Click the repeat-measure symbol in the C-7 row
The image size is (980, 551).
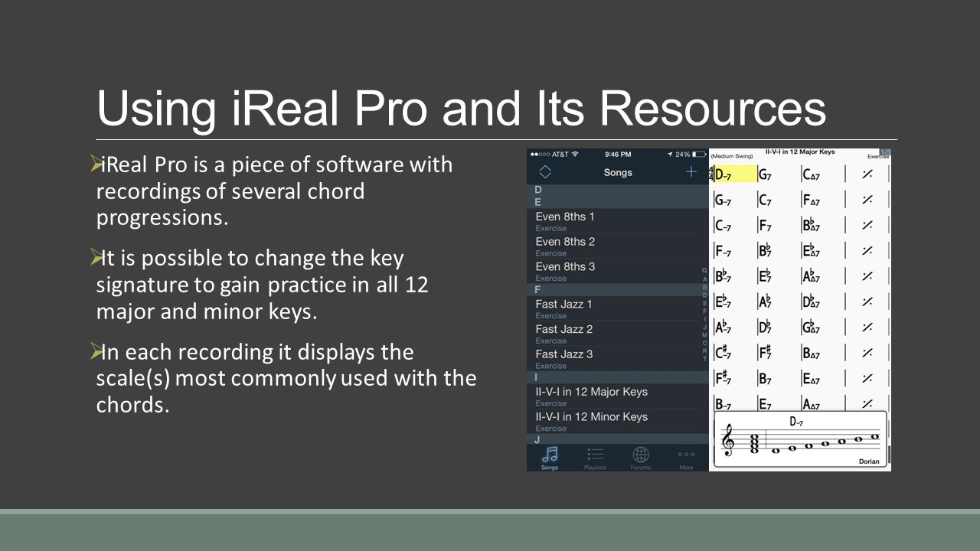(867, 225)
